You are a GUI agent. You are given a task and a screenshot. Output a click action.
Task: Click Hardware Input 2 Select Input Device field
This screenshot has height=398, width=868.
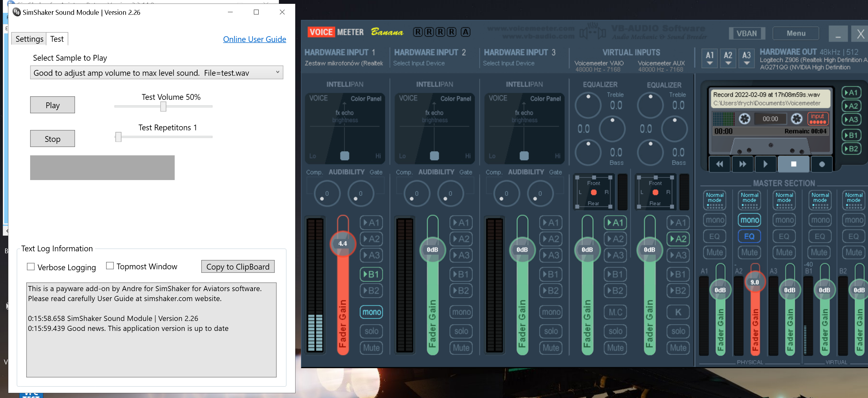pyautogui.click(x=419, y=63)
